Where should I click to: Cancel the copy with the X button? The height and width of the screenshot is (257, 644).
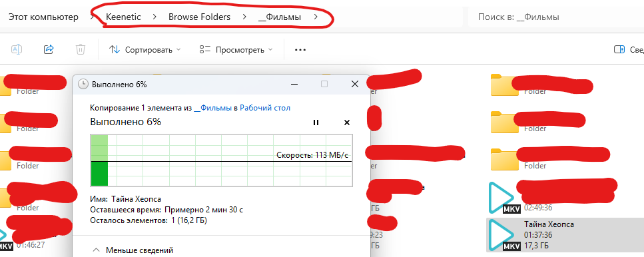(347, 123)
